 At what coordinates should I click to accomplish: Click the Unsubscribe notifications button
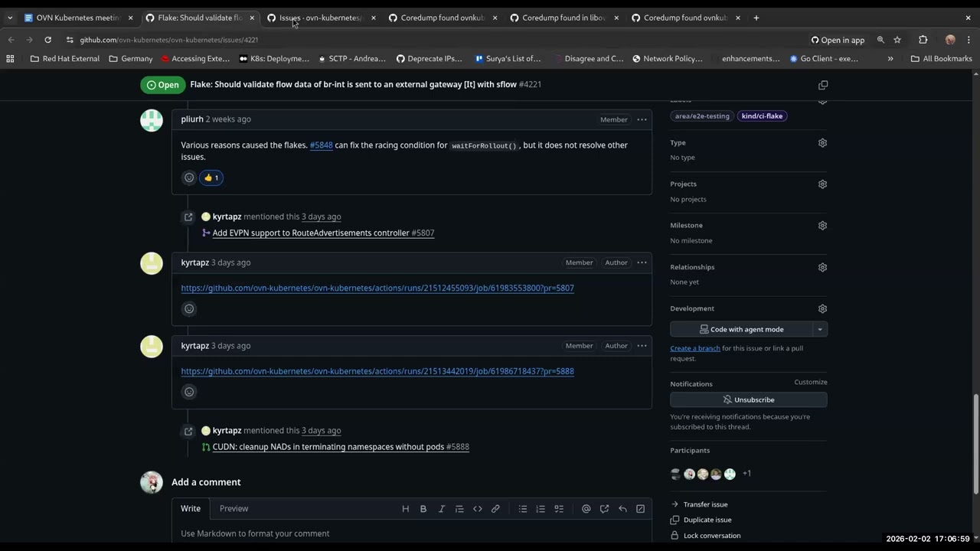[x=749, y=400]
